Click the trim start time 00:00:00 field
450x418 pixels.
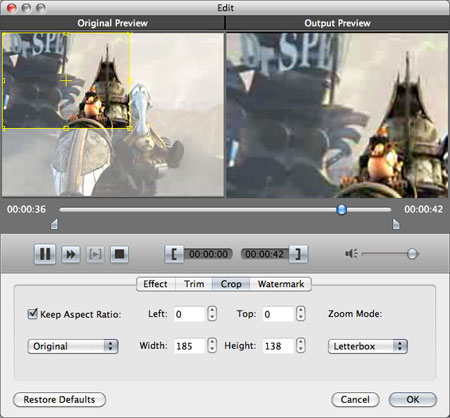[x=208, y=254]
